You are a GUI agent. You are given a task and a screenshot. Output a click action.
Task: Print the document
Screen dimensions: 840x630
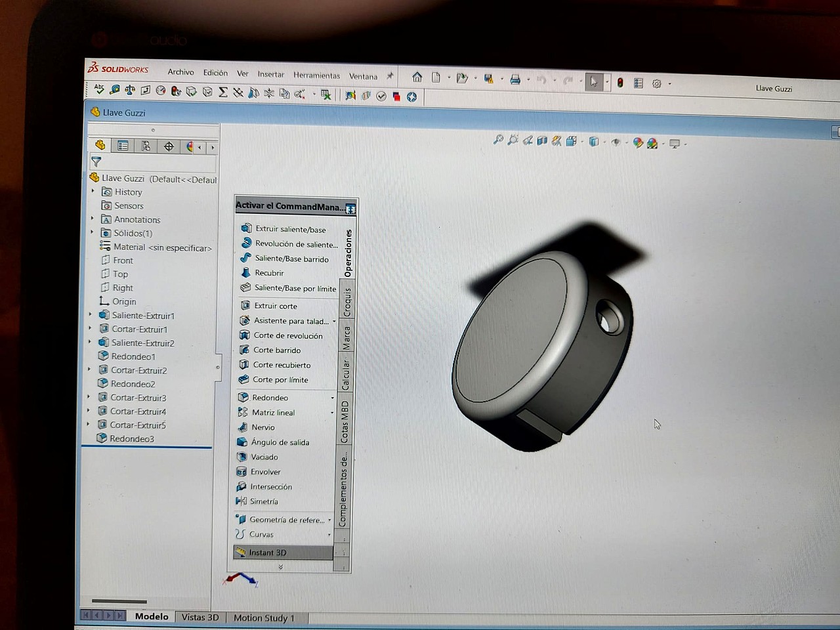pos(515,79)
